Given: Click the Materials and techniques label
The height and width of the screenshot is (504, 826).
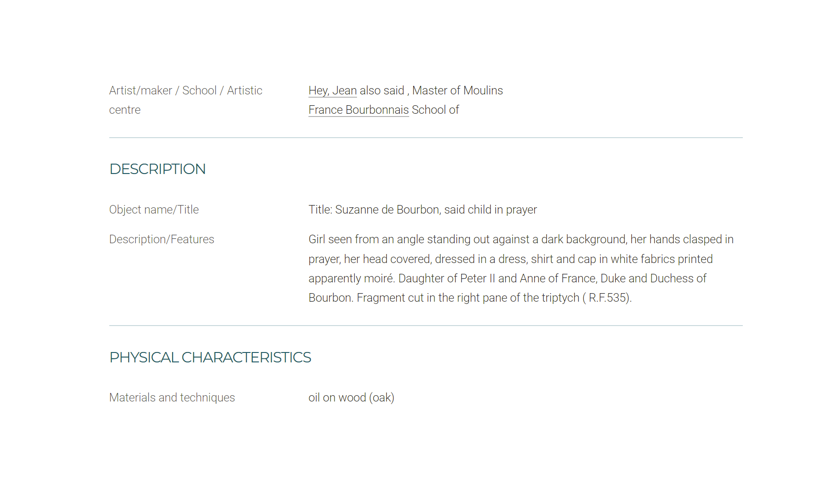Looking at the screenshot, I should click(172, 397).
